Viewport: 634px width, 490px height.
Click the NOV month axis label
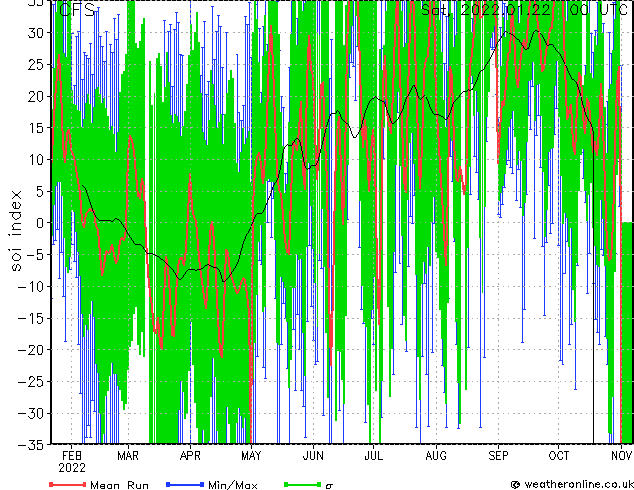[x=621, y=456]
